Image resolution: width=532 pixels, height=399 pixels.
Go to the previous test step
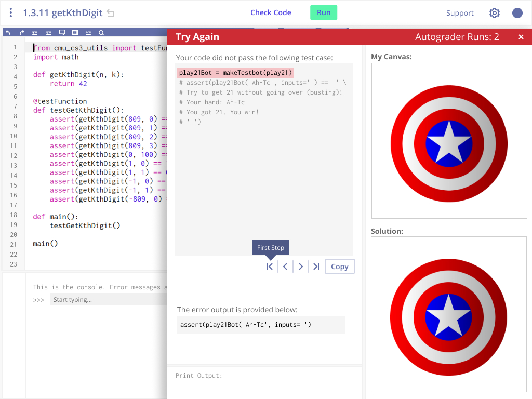[285, 267]
